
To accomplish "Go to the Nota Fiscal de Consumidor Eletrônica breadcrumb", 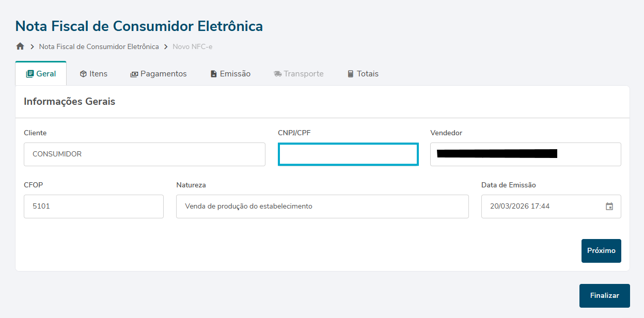I will click(x=99, y=46).
